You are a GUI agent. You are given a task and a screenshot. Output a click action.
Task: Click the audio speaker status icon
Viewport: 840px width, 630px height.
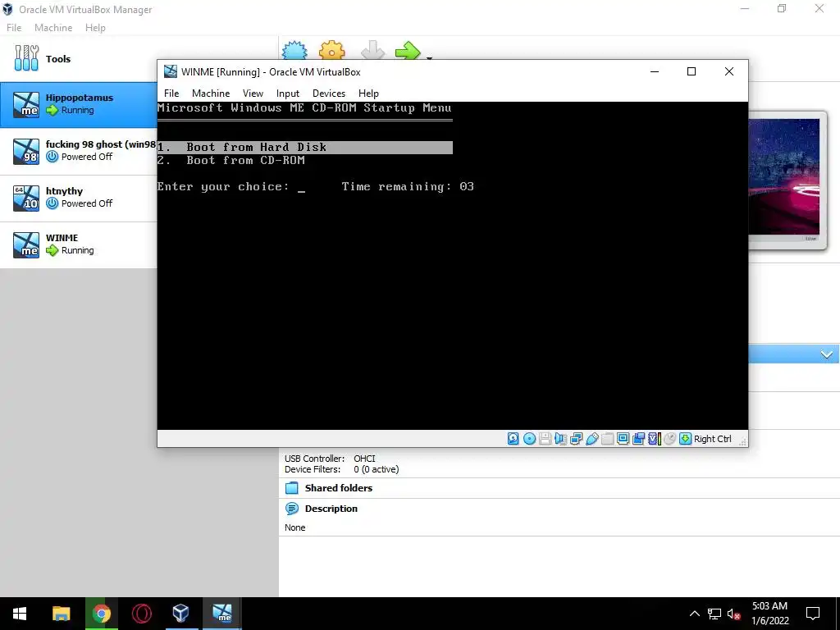click(560, 439)
